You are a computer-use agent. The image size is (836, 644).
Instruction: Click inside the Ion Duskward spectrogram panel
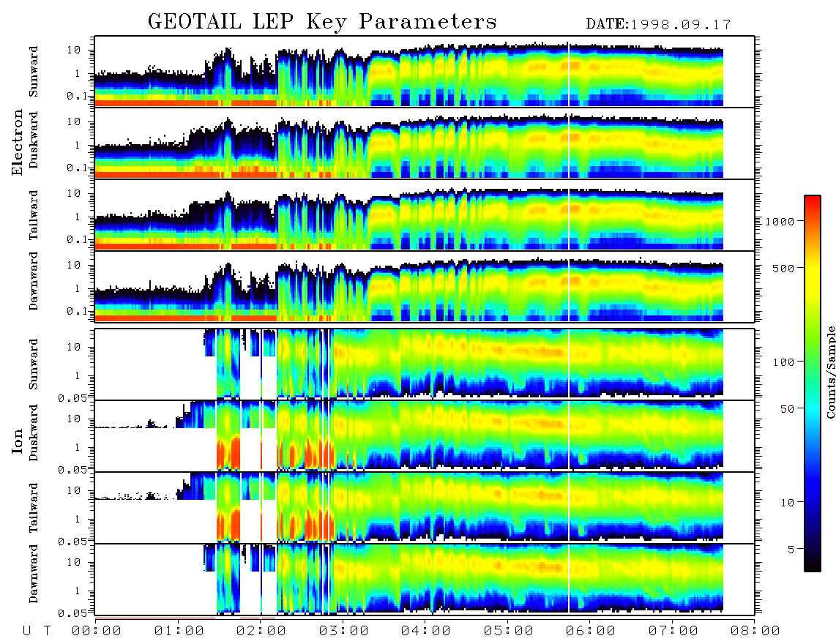tap(425, 435)
